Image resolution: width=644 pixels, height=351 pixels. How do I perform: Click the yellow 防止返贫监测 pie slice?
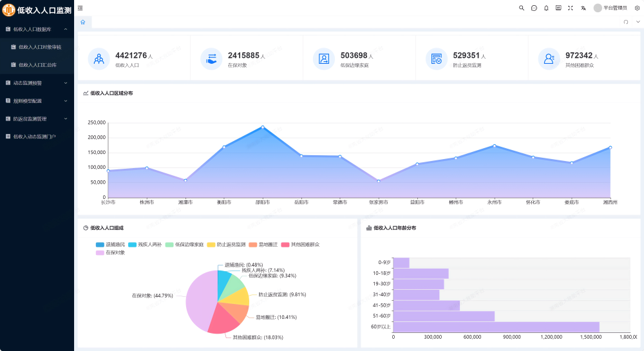tap(239, 297)
